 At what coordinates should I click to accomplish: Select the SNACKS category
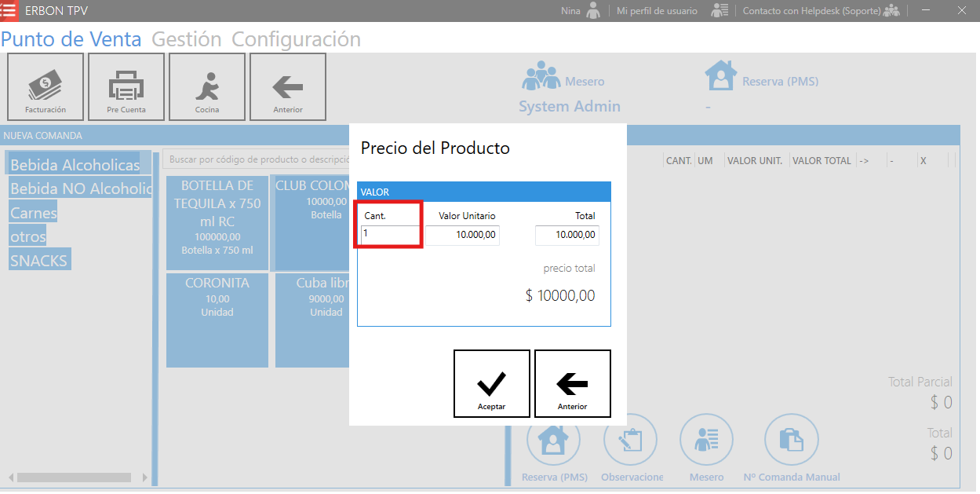39,260
